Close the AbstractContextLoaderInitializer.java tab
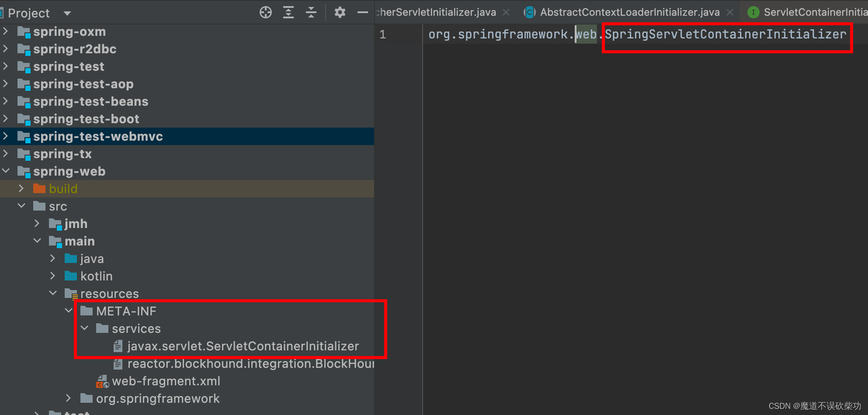Image resolution: width=868 pixels, height=415 pixels. 730,13
